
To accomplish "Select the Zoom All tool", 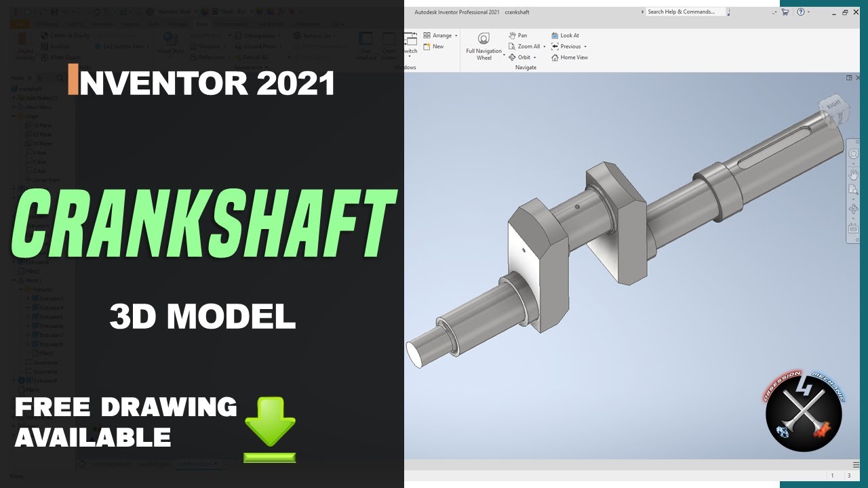I will click(x=524, y=46).
